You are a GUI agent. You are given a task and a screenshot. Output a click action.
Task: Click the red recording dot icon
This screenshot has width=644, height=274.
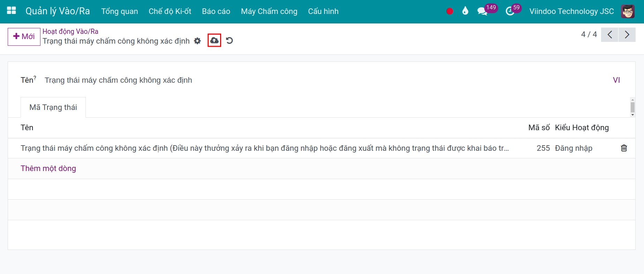450,11
